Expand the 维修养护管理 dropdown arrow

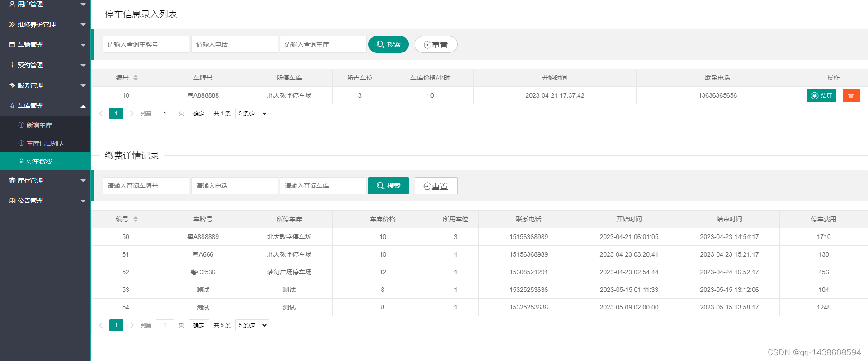coord(83,25)
